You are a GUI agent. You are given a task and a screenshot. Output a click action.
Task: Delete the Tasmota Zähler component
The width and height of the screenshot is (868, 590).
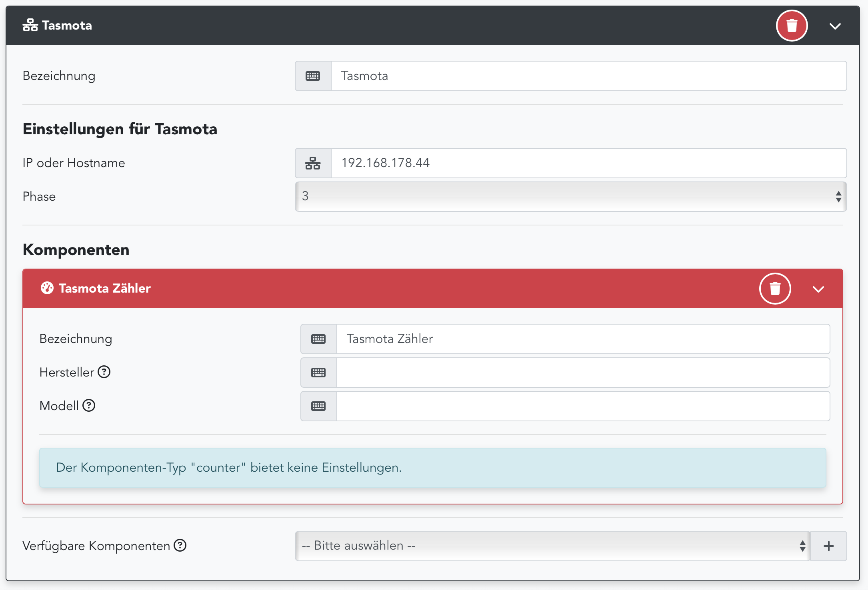[775, 289]
